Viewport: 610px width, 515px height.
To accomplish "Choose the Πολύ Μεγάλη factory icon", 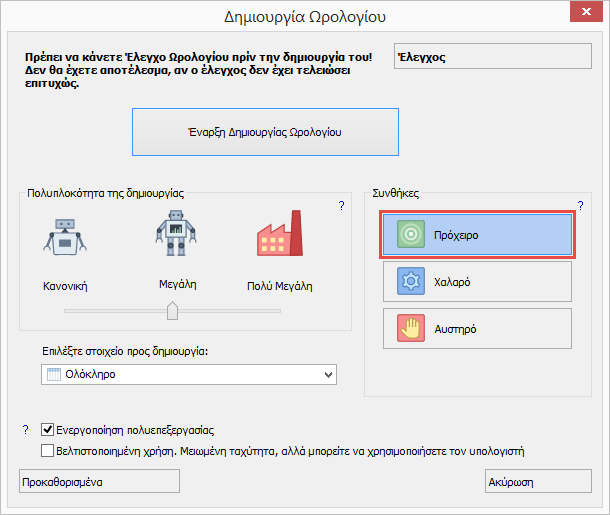I will [279, 238].
